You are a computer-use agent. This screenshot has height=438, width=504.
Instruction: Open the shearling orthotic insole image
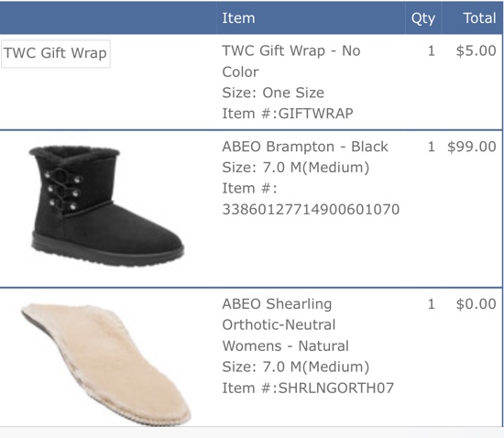point(106,365)
